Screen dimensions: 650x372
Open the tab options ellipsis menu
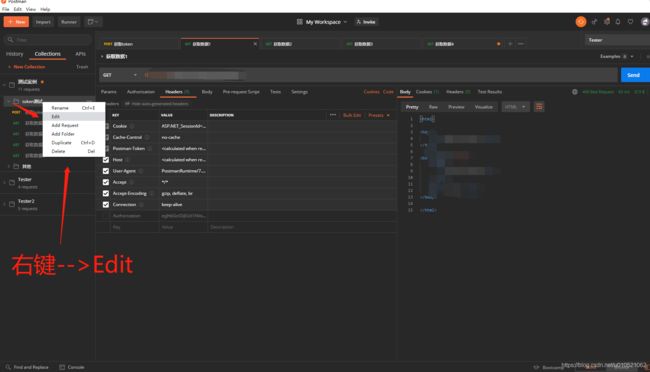click(521, 44)
